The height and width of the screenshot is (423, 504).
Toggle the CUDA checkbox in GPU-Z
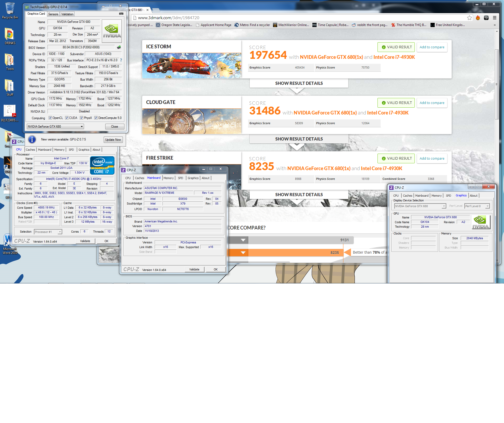coord(67,118)
